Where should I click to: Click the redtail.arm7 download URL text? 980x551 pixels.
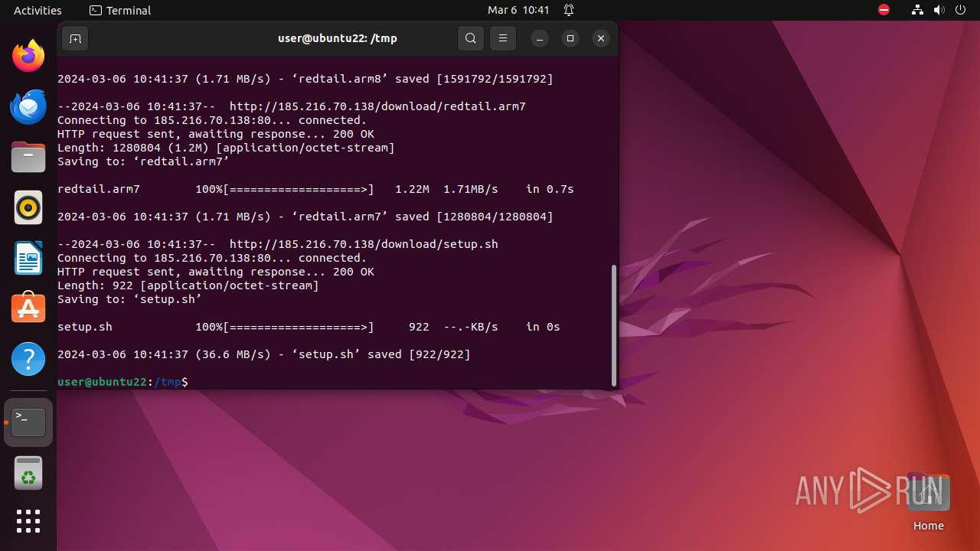tap(377, 106)
